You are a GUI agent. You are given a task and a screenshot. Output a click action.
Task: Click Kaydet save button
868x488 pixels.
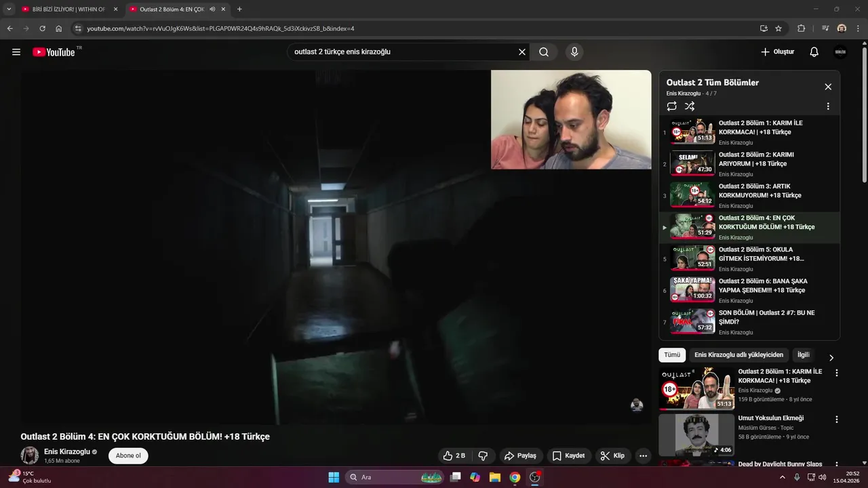point(568,455)
